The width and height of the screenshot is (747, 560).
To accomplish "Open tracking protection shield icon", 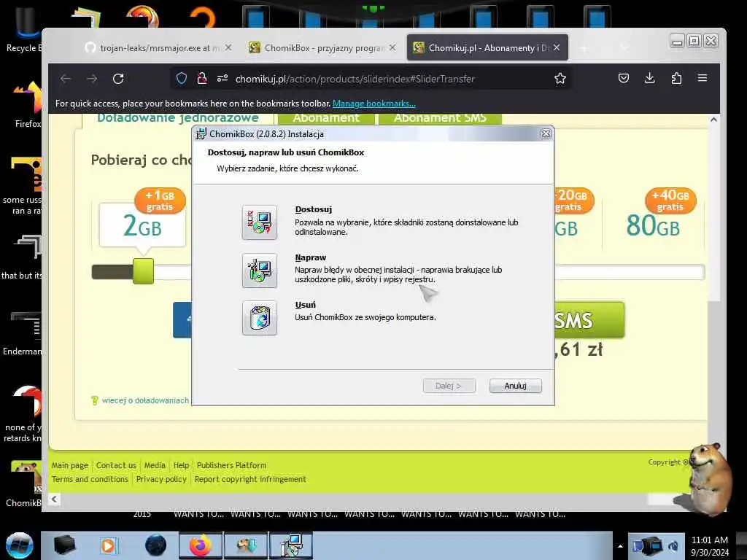I will point(182,79).
